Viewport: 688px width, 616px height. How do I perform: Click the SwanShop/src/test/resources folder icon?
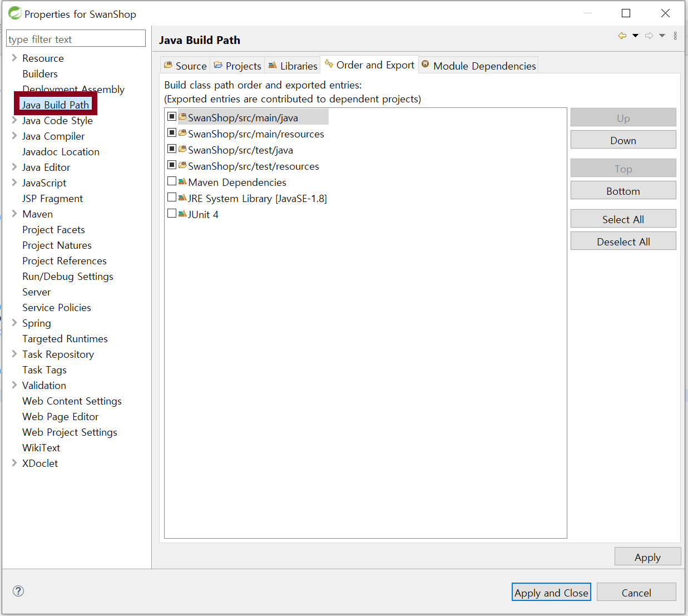click(182, 165)
